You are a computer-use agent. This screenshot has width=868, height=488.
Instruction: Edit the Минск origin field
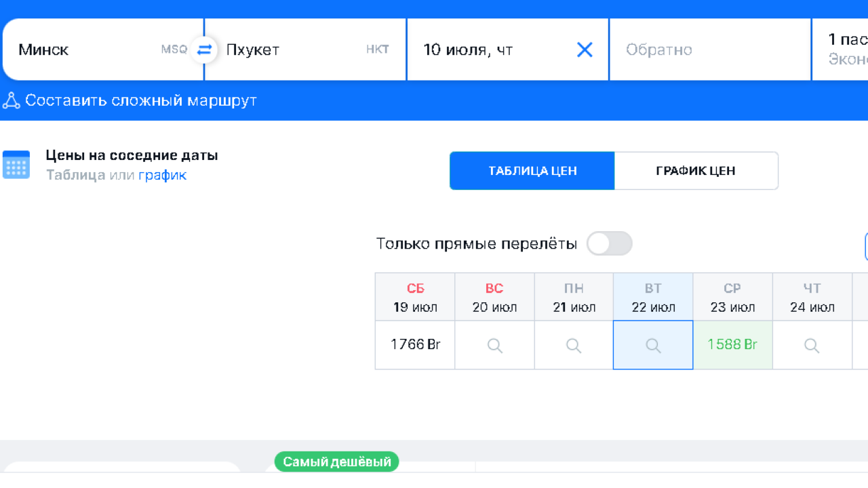pyautogui.click(x=81, y=49)
